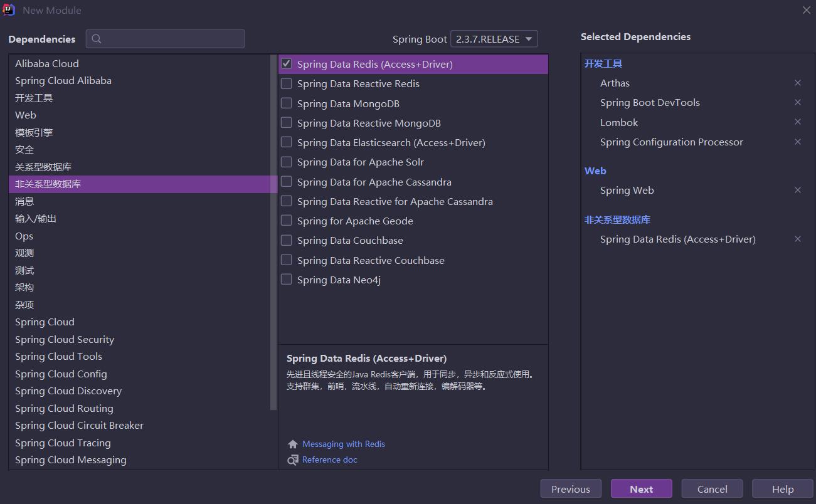Open the Messaging with Redis guide link

(x=344, y=444)
